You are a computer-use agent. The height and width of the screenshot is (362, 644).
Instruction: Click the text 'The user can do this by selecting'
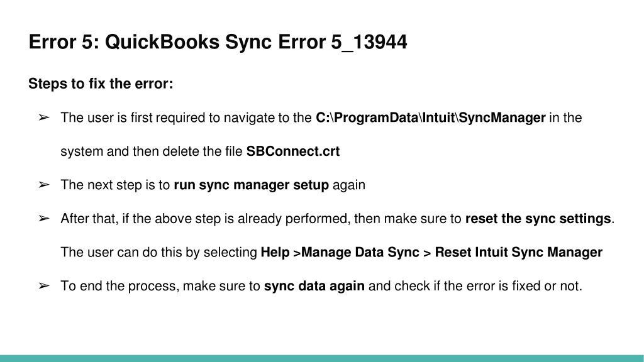[x=159, y=253]
